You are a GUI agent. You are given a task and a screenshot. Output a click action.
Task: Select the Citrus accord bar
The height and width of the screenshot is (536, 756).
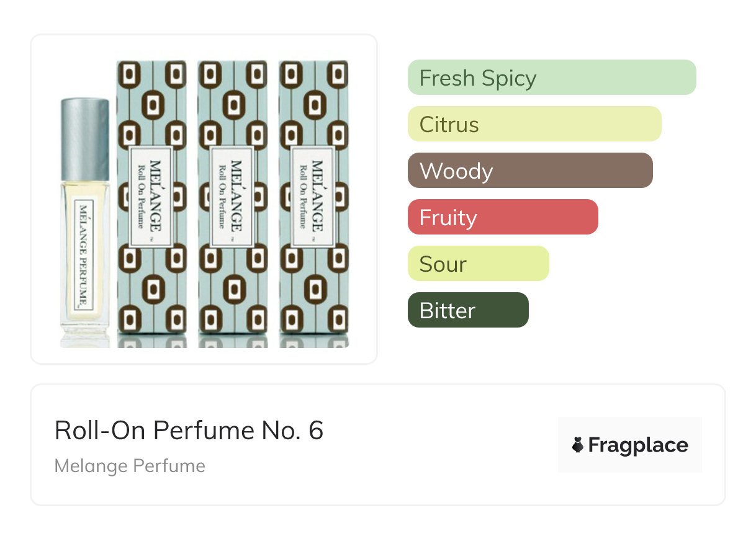[534, 124]
